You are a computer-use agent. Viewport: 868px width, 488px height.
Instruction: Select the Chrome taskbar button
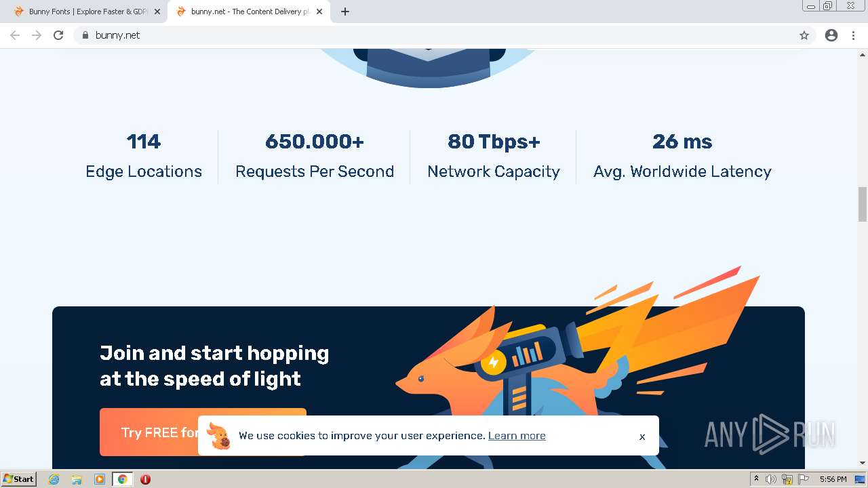click(122, 479)
